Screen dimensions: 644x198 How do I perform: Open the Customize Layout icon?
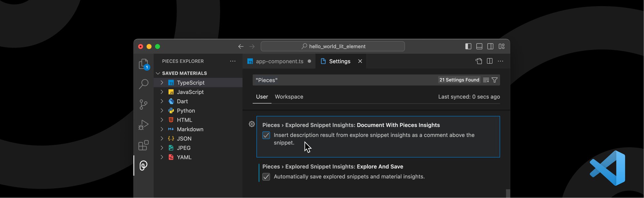tap(502, 46)
